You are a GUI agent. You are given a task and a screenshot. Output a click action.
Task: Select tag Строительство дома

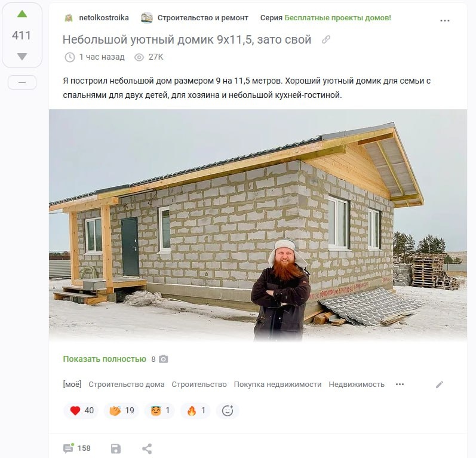(126, 384)
